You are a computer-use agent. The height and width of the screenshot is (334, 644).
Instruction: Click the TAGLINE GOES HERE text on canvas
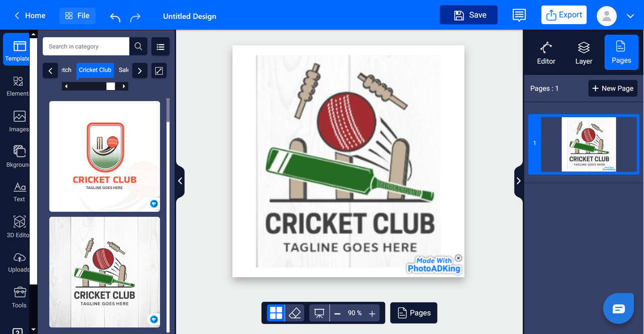pos(350,247)
